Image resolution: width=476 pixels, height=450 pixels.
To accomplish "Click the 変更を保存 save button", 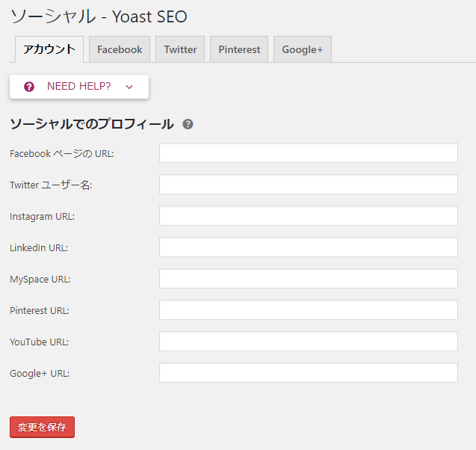I will tap(42, 428).
